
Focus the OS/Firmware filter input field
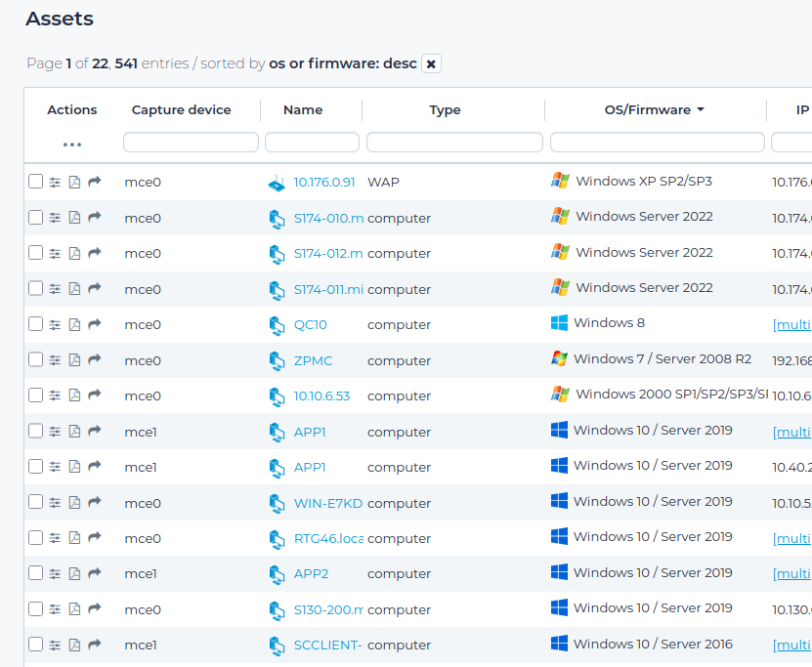658,142
